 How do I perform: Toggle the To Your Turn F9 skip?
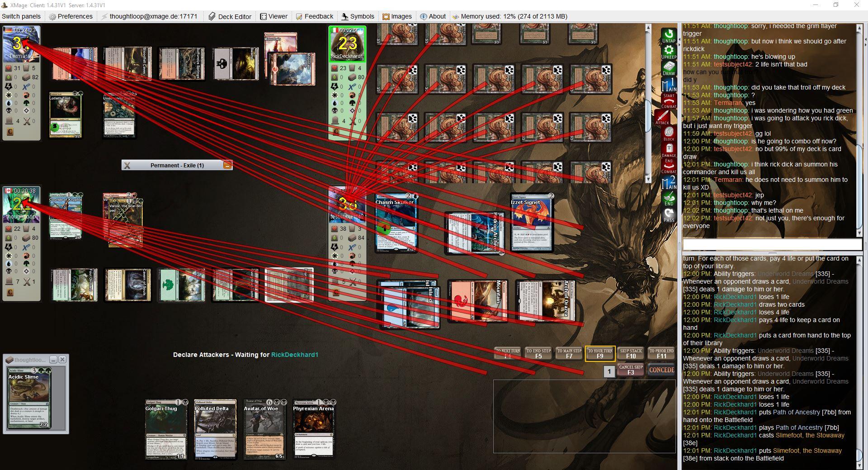click(x=600, y=353)
